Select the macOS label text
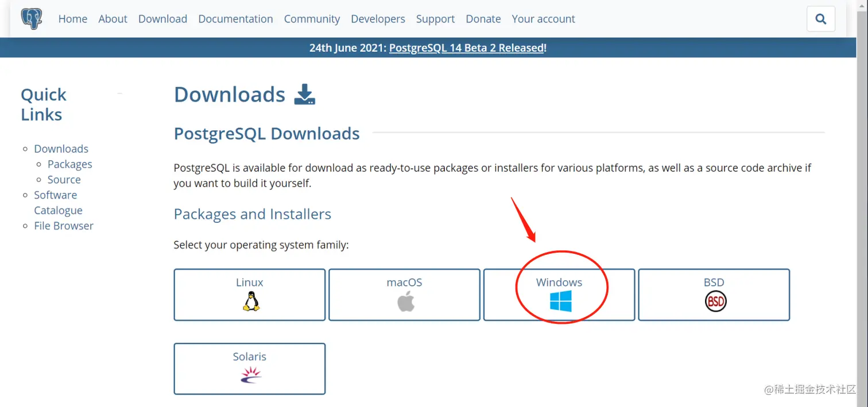This screenshot has width=868, height=407. (404, 282)
